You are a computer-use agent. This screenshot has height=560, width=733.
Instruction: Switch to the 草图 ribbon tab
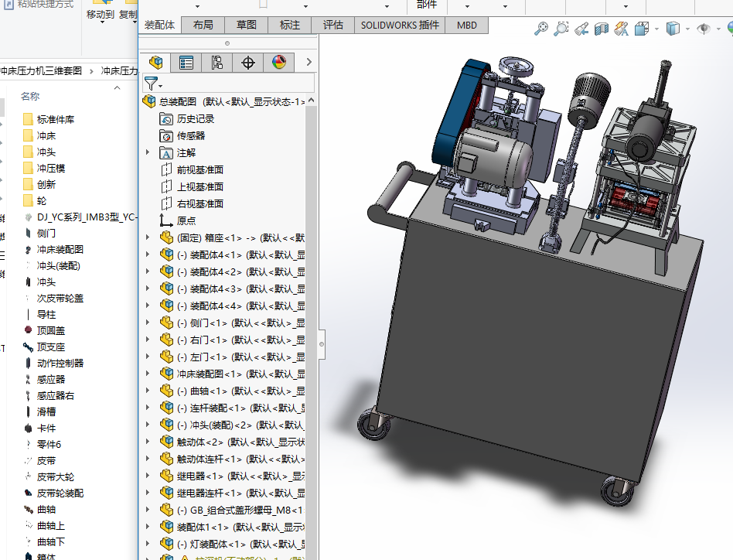coord(246,25)
